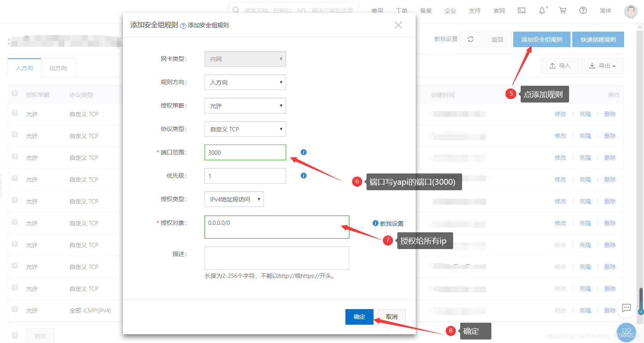Check the third 自定义 TCP row checkbox
The height and width of the screenshot is (343, 644).
pos(15,156)
